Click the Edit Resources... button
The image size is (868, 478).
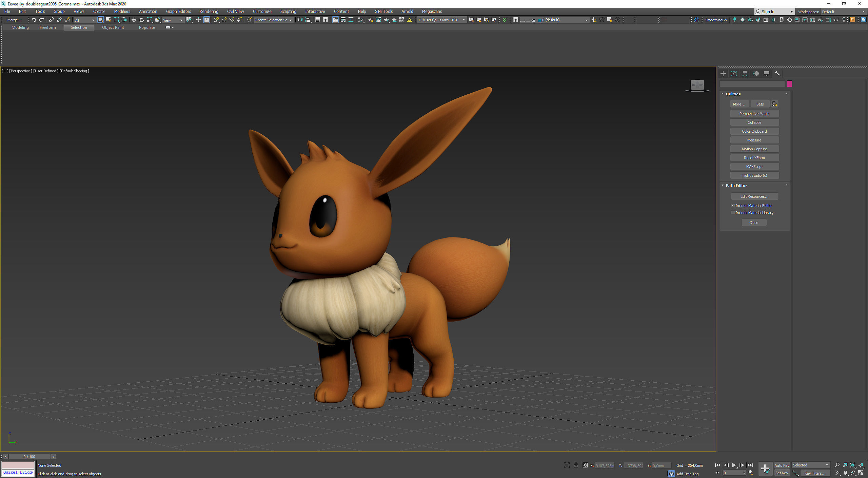754,196
